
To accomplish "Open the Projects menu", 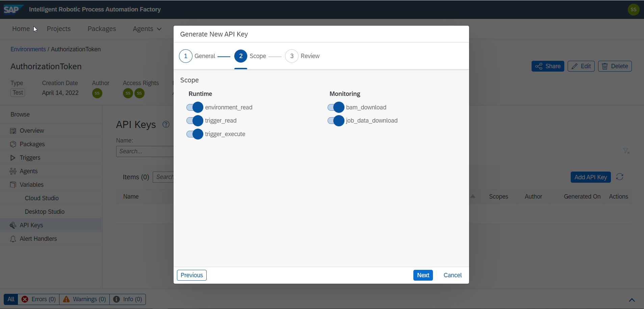I will point(59,29).
